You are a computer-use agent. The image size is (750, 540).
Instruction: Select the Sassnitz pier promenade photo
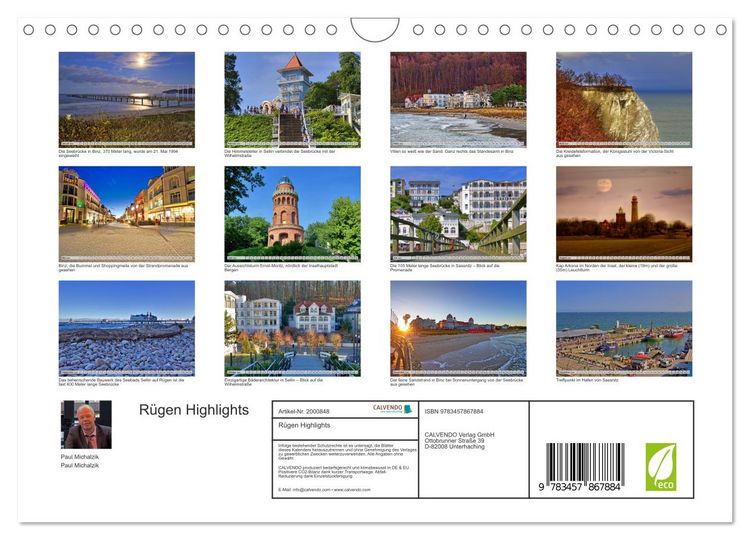click(458, 214)
